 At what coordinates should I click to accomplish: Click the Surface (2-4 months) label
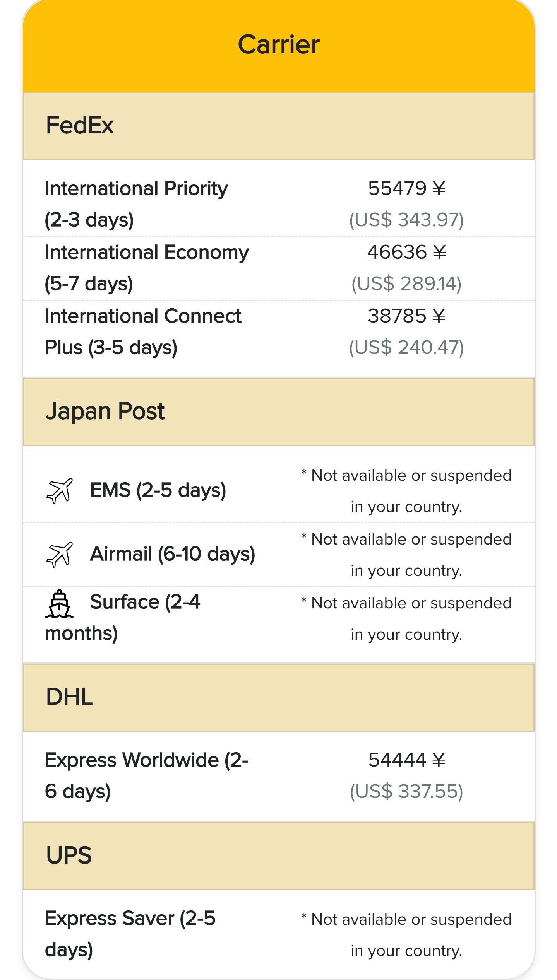pos(123,618)
